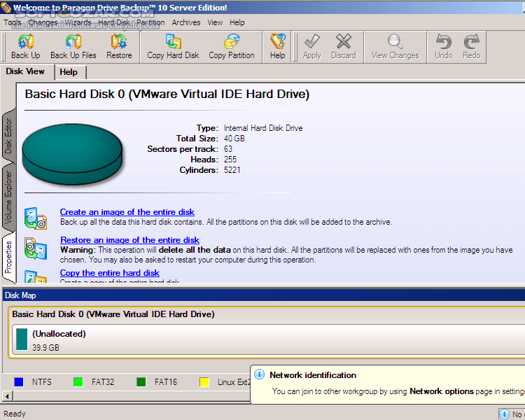Viewport: 525px width, 420px height.
Task: Click the Cylinders value 5221
Action: point(232,170)
